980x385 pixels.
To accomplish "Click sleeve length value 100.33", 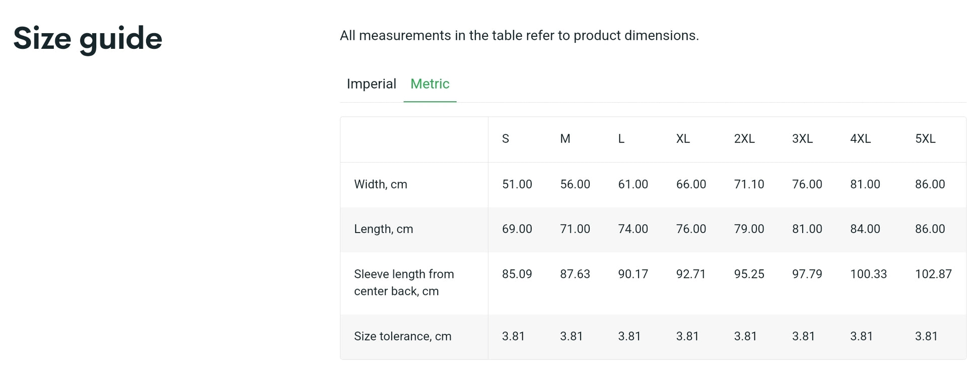I will pos(868,274).
